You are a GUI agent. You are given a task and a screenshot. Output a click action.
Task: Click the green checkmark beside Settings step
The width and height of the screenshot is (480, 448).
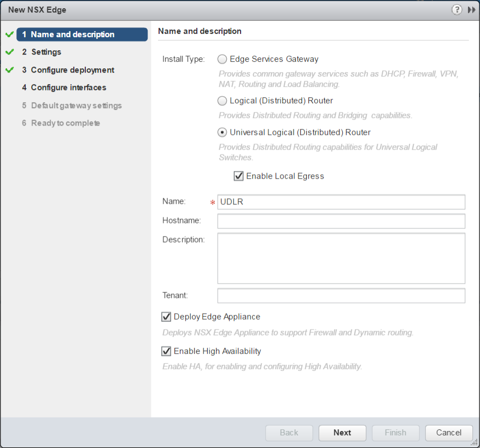point(9,52)
